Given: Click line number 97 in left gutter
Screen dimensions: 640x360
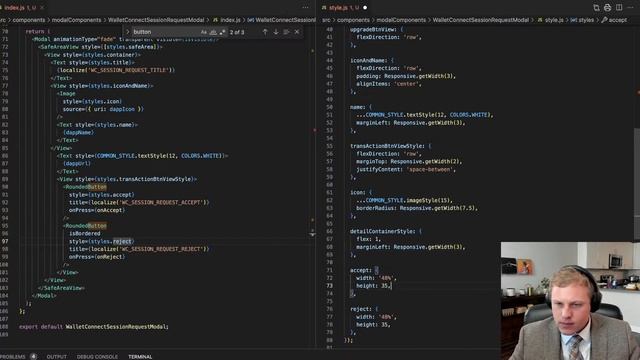Looking at the screenshot, I should coord(5,241).
